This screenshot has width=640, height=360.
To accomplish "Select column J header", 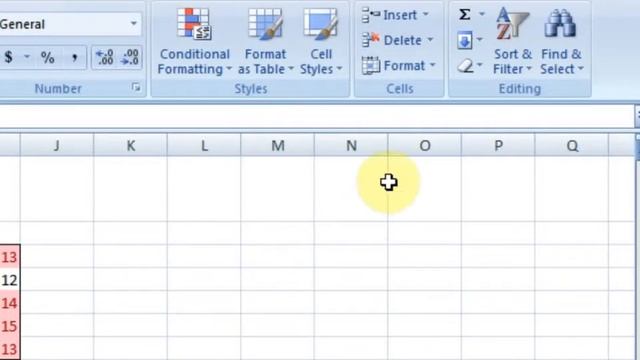I will pyautogui.click(x=57, y=145).
